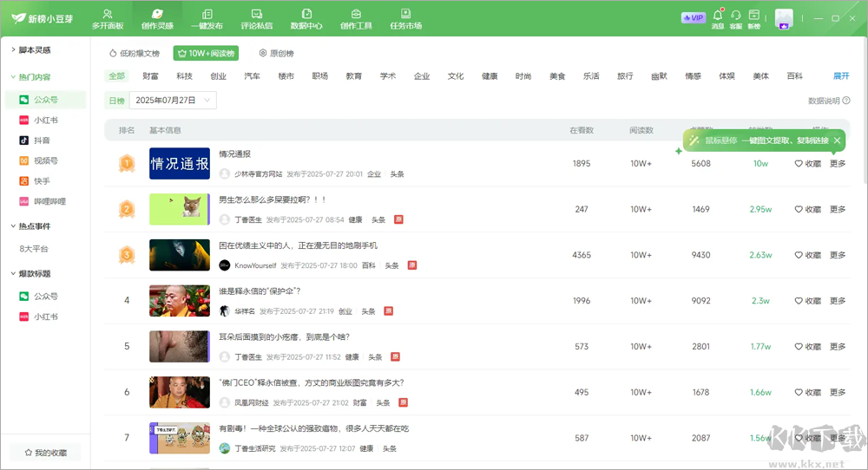Favorite 耳朵后面摸到的小疙瘩 article
868x470 pixels.
[x=808, y=347]
